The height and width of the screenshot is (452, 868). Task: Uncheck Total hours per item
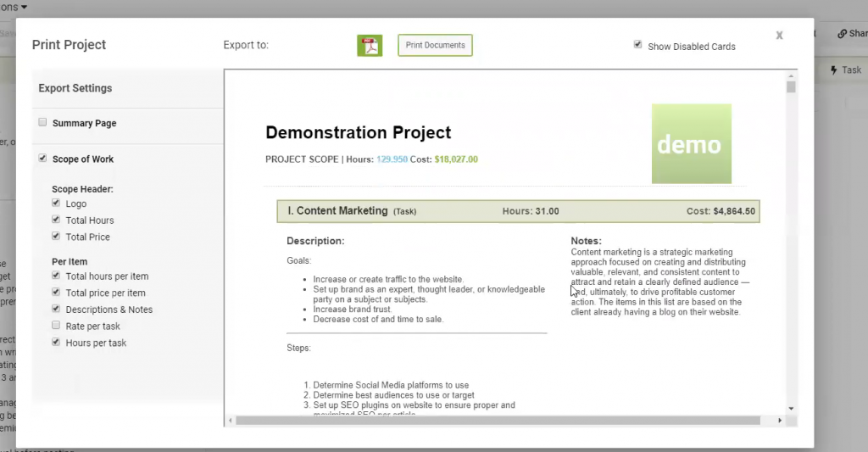coord(56,276)
